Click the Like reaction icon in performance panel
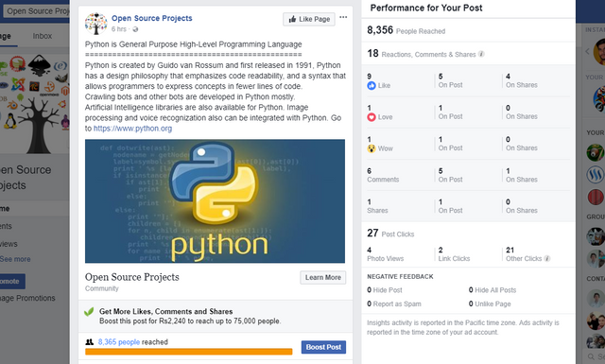Image resolution: width=605 pixels, height=364 pixels. click(372, 85)
